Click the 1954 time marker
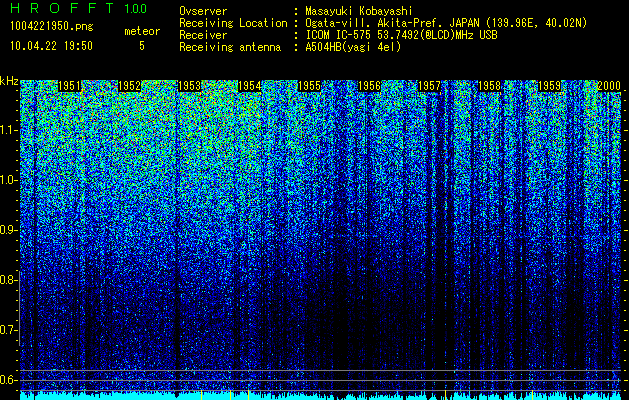The width and height of the screenshot is (629, 400). [250, 86]
